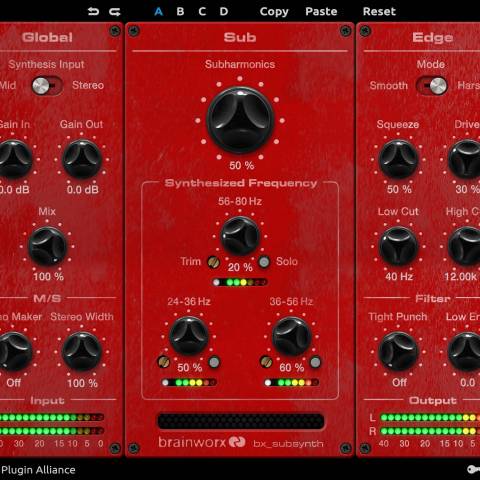The height and width of the screenshot is (480, 480).
Task: Click the Copy button
Action: click(x=274, y=12)
